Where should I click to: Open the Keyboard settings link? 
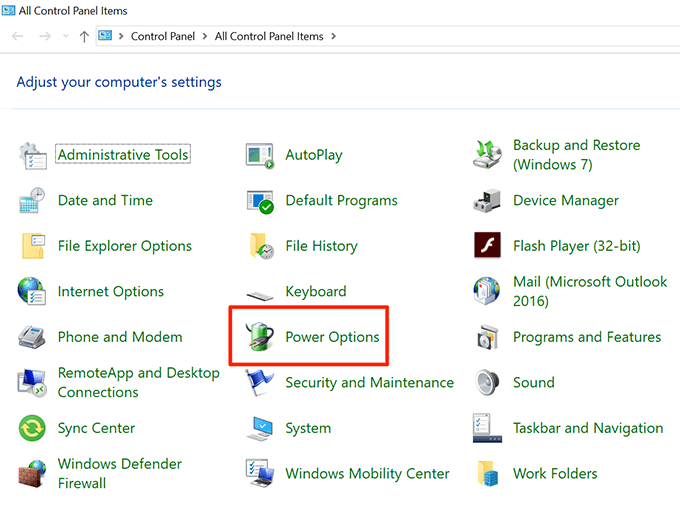coord(316,292)
